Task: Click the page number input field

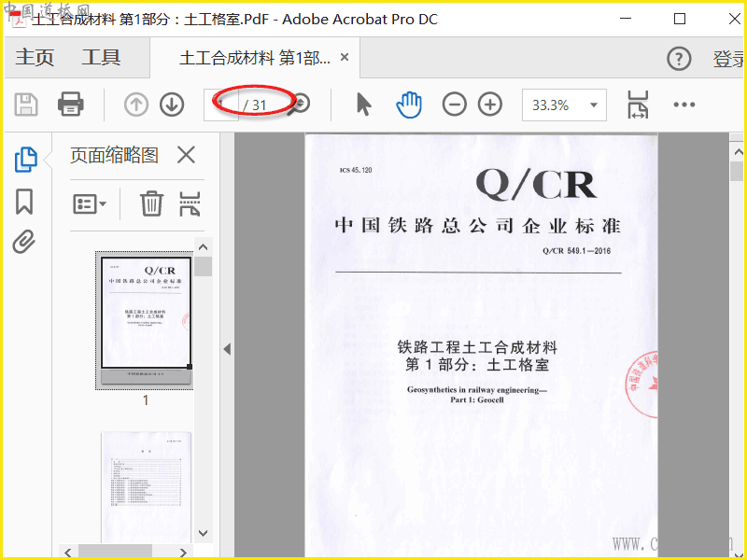Action: click(220, 105)
